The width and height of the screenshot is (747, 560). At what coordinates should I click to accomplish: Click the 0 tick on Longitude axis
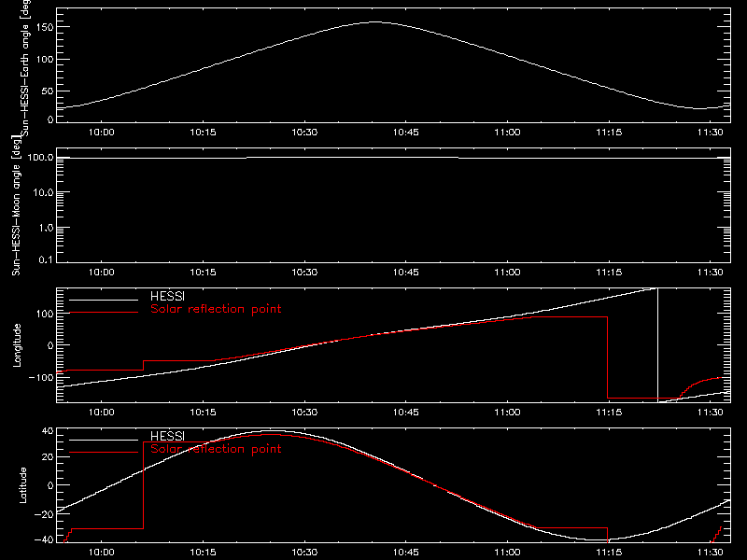(x=50, y=345)
